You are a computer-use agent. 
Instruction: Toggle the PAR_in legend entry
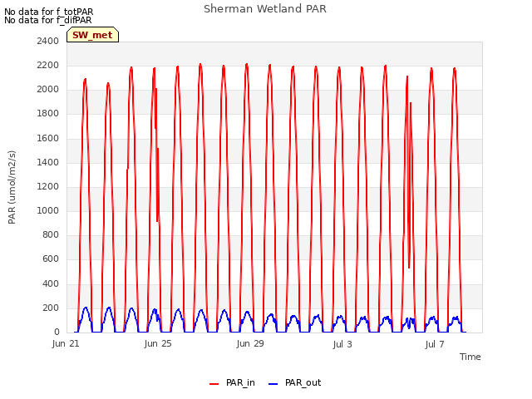[x=232, y=382]
